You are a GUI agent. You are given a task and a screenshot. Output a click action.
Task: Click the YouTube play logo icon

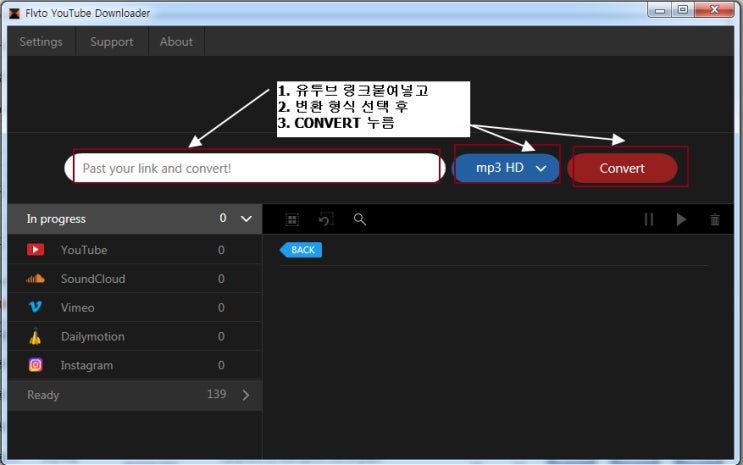36,249
